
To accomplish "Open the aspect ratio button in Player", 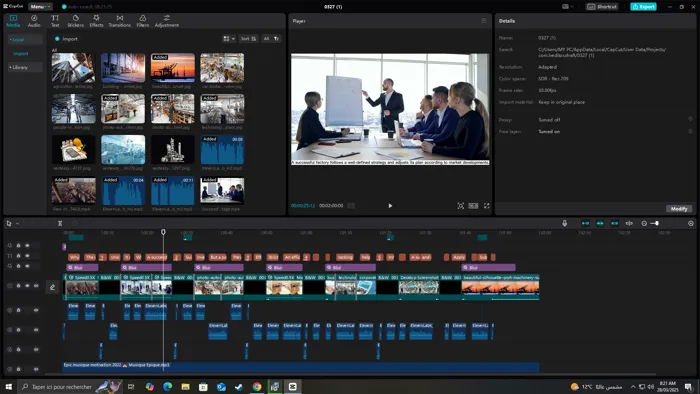I will (x=473, y=206).
